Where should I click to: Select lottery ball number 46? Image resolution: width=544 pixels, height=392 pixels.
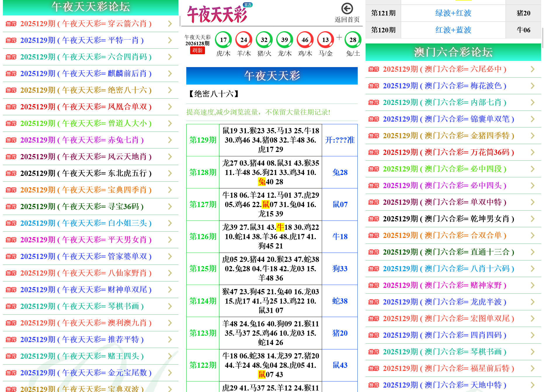point(305,40)
